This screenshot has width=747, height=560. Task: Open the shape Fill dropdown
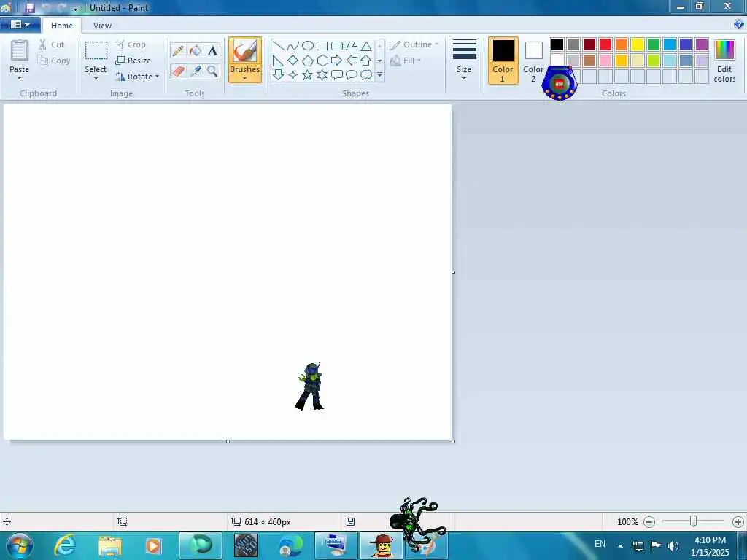(x=406, y=61)
